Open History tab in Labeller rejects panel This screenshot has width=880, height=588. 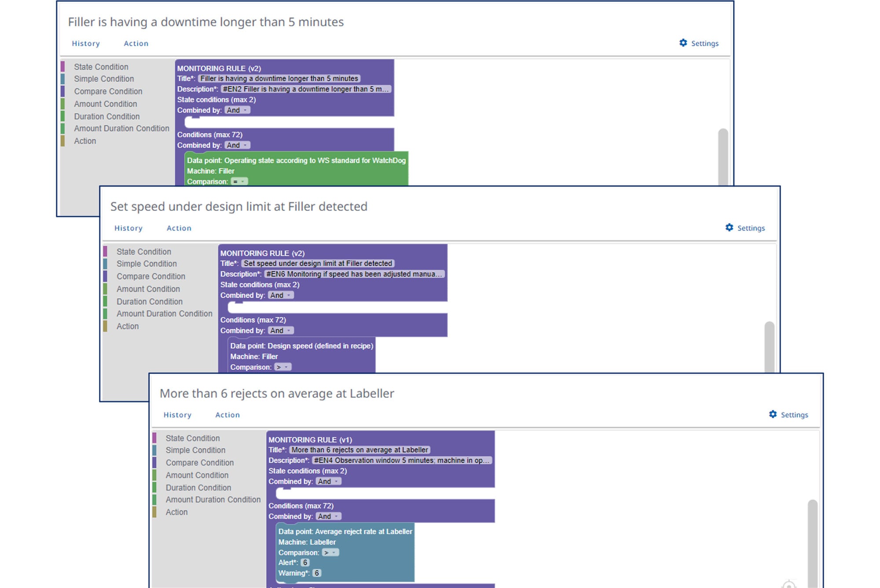(177, 414)
